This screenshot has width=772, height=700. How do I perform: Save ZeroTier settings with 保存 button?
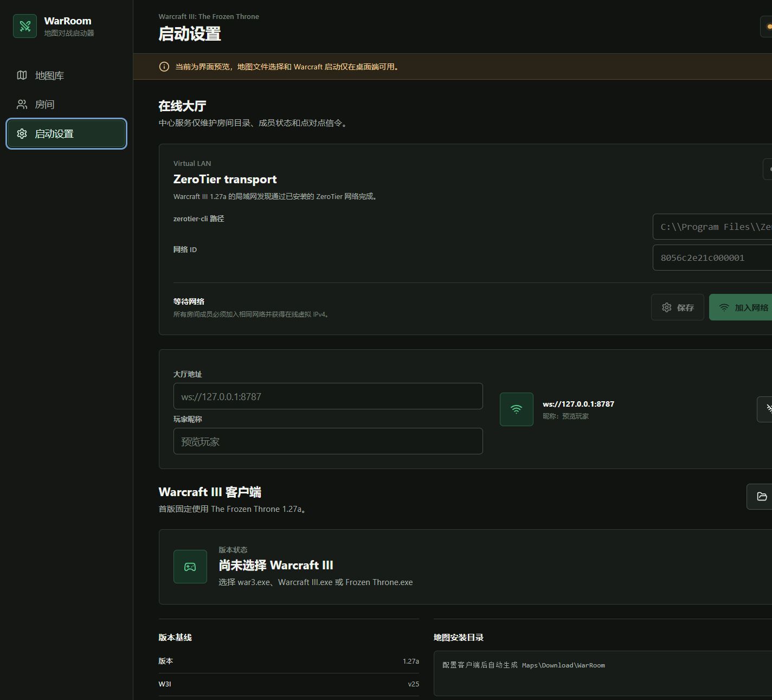click(x=677, y=307)
